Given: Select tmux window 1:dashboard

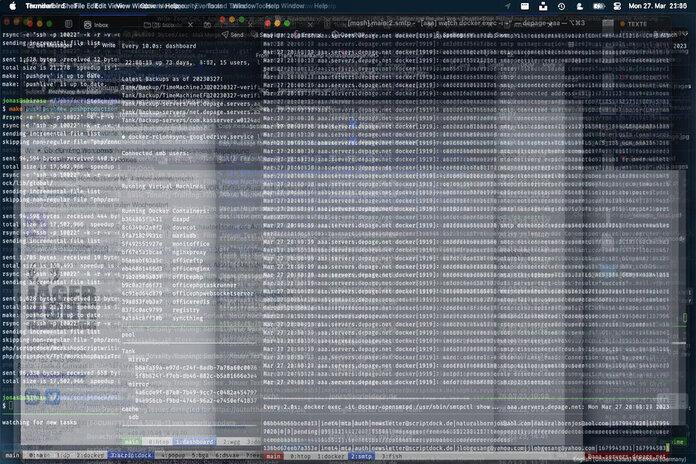Looking at the screenshot, I should tap(194, 442).
